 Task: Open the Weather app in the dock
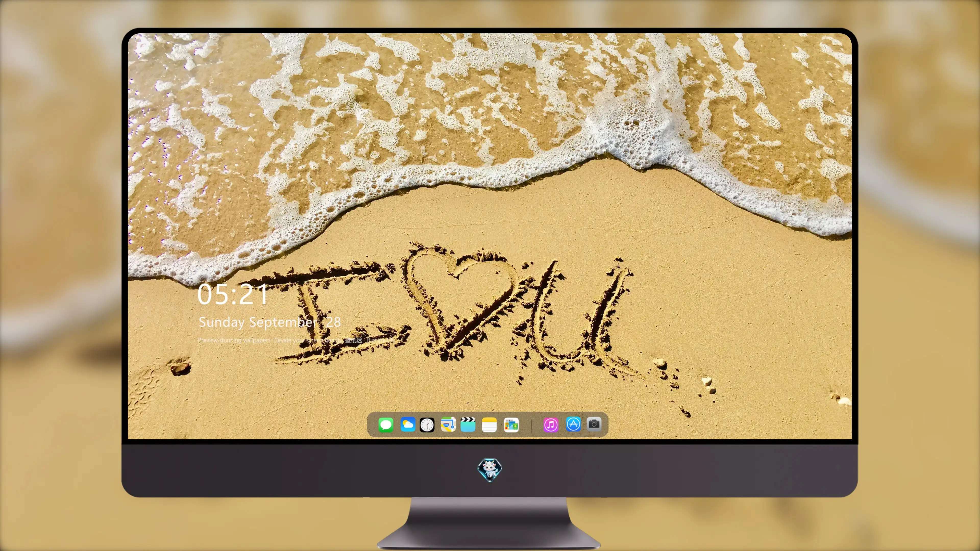pos(408,424)
